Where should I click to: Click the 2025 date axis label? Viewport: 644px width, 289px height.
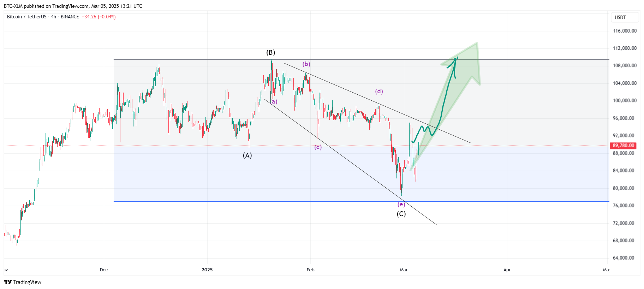207,270
